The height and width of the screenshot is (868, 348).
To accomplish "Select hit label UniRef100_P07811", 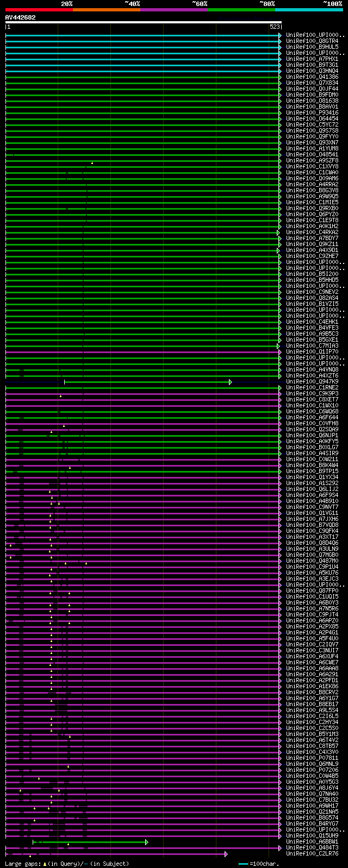I will 312,758.
